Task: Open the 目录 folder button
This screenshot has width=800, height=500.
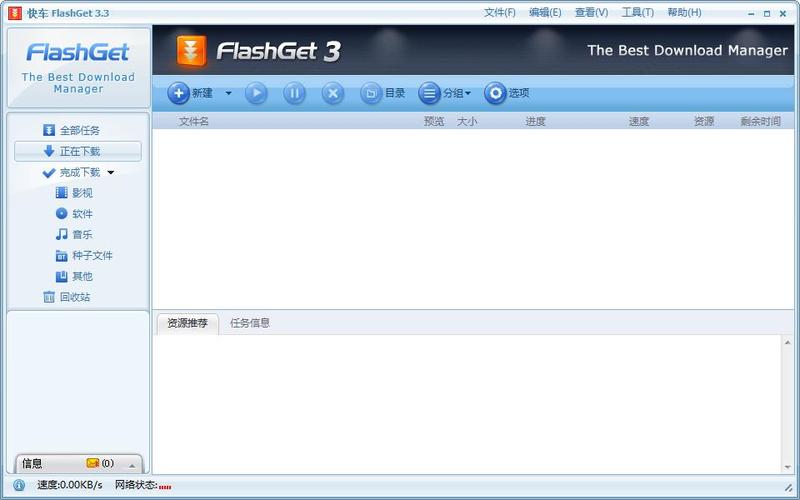Action: 383,93
